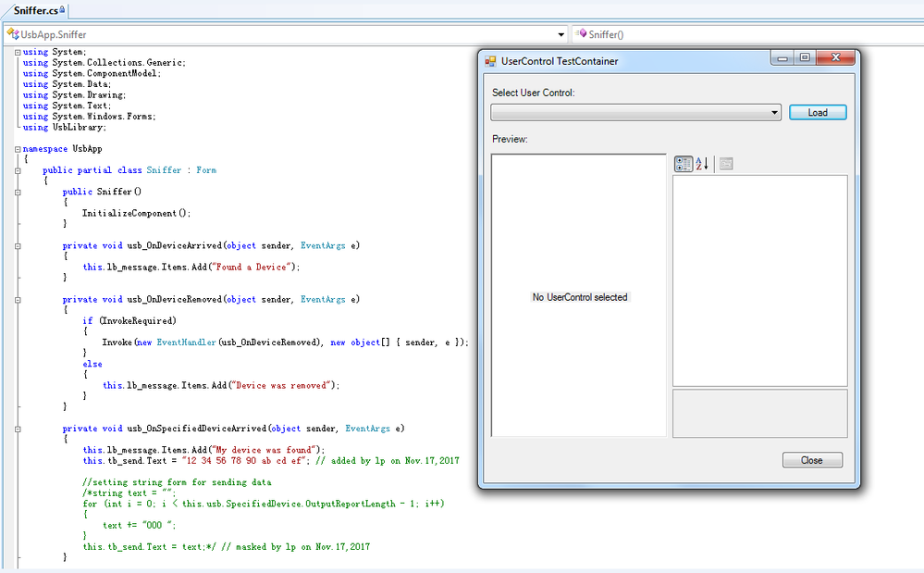
Task: Collapse the namespace UsbApp region
Action: (x=18, y=148)
